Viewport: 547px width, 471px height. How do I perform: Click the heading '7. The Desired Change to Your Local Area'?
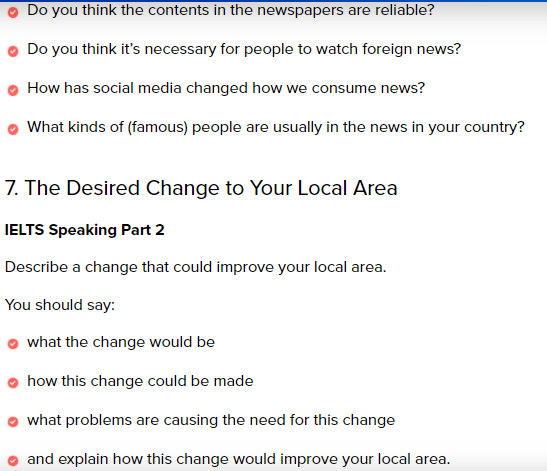pos(201,188)
